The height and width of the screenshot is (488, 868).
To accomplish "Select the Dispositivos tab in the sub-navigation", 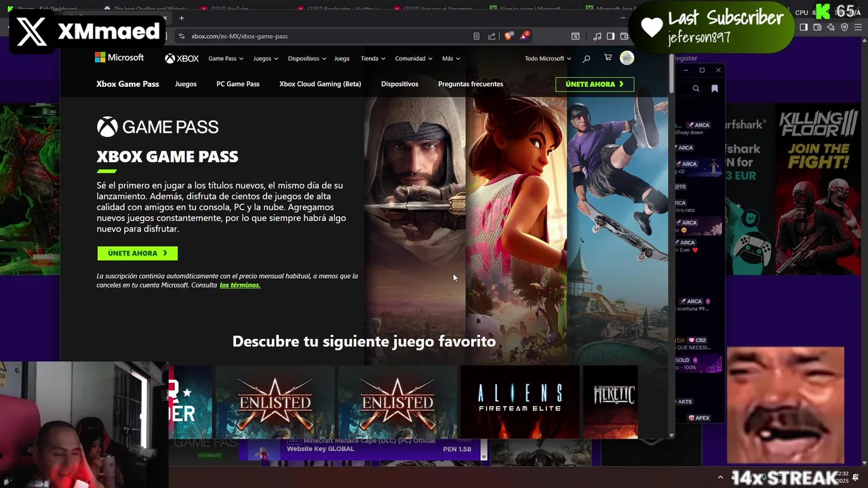I will coord(399,84).
